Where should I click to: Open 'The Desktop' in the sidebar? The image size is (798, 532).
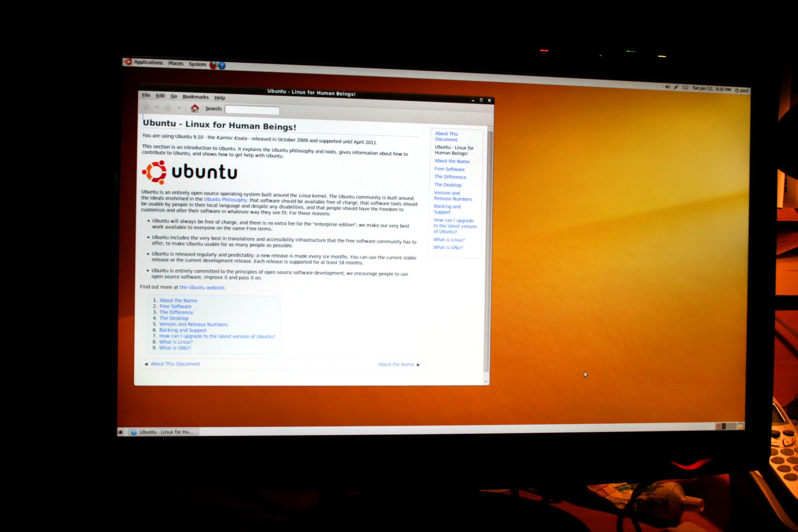point(448,185)
